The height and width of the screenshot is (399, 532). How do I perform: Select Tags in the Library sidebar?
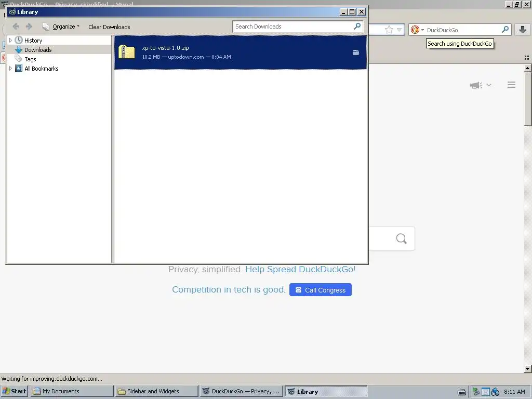(x=30, y=59)
